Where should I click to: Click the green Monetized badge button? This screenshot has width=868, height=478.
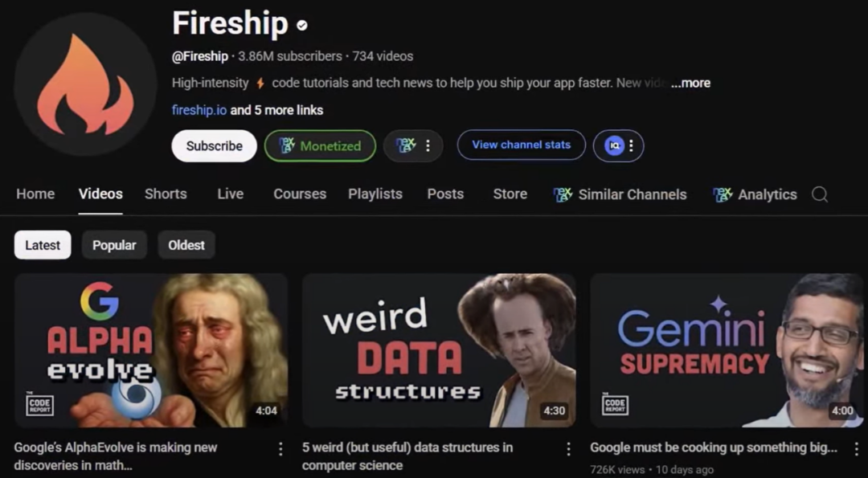coord(320,146)
